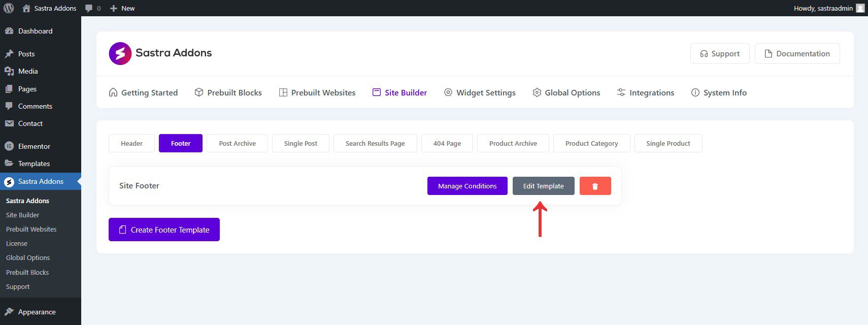Open the Support button

click(x=720, y=54)
